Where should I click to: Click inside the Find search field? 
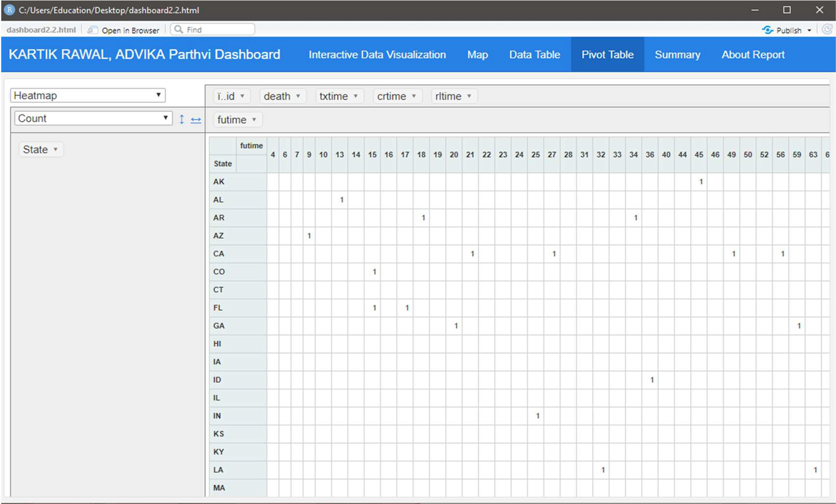pos(212,29)
